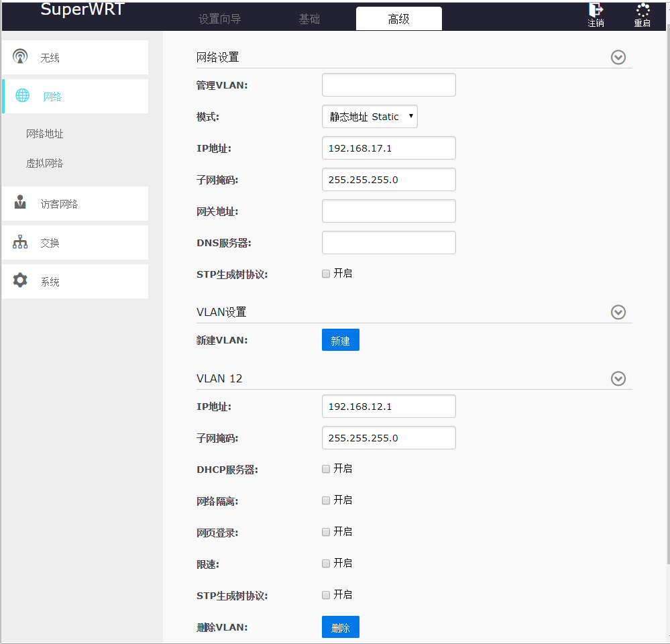The width and height of the screenshot is (670, 644).
Task: Open the 访客网络 sidebar menu
Action: (75, 203)
